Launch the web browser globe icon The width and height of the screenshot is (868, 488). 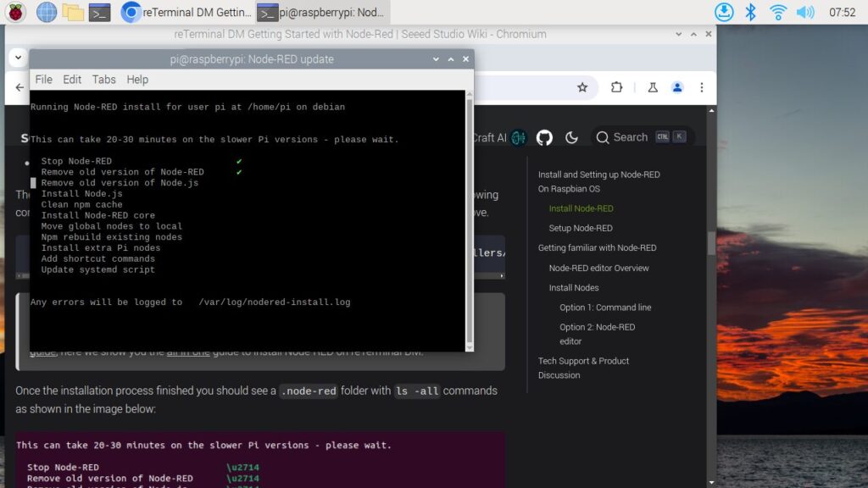[46, 12]
